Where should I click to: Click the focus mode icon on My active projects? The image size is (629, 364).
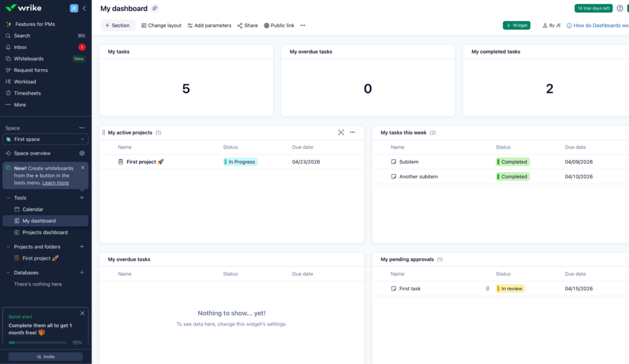(x=341, y=132)
